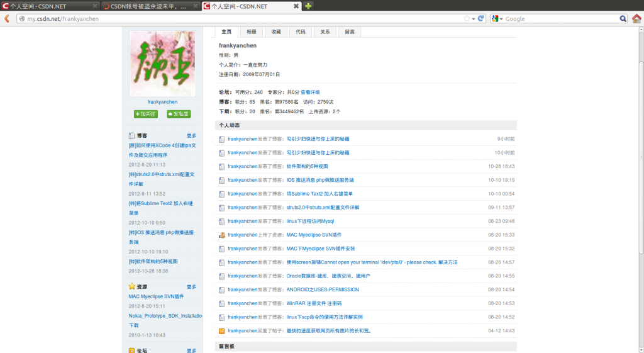
Task: Open sidebar resource MAC Myeclipse SVN插件
Action: click(x=156, y=296)
